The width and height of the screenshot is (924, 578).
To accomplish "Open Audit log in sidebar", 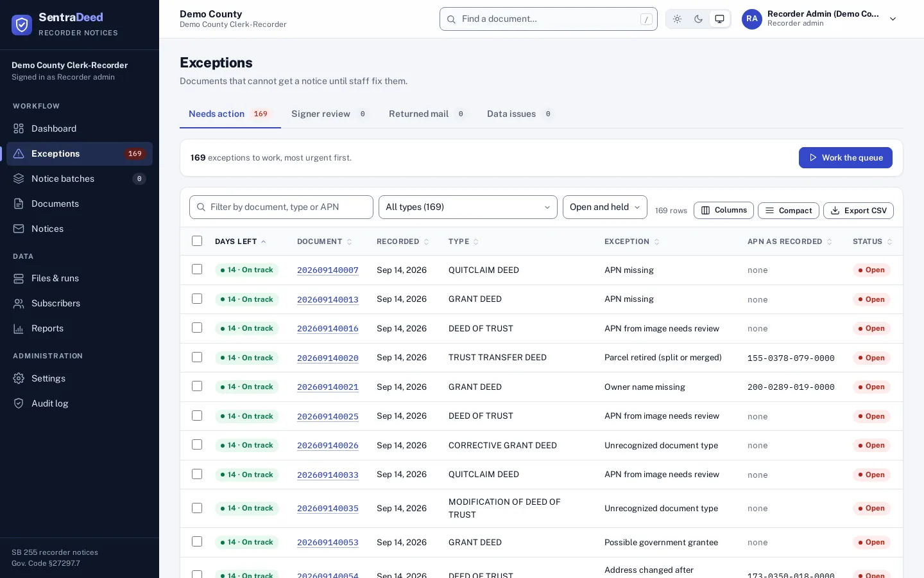I will pos(80,403).
